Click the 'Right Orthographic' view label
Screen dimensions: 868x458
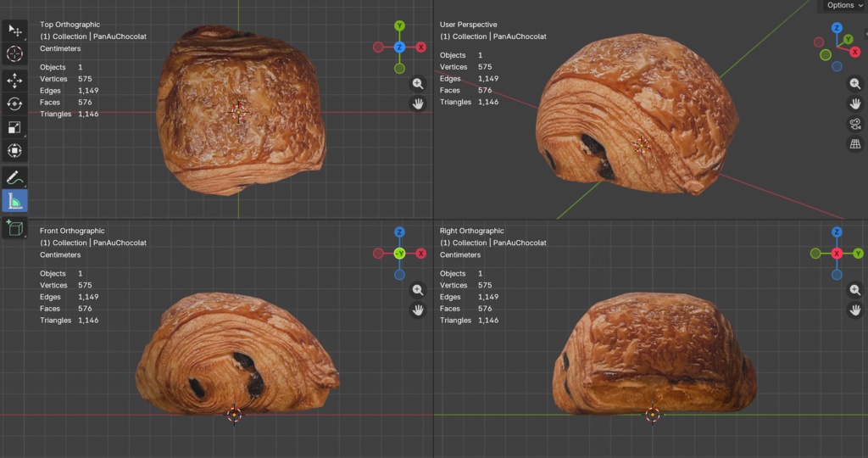471,231
